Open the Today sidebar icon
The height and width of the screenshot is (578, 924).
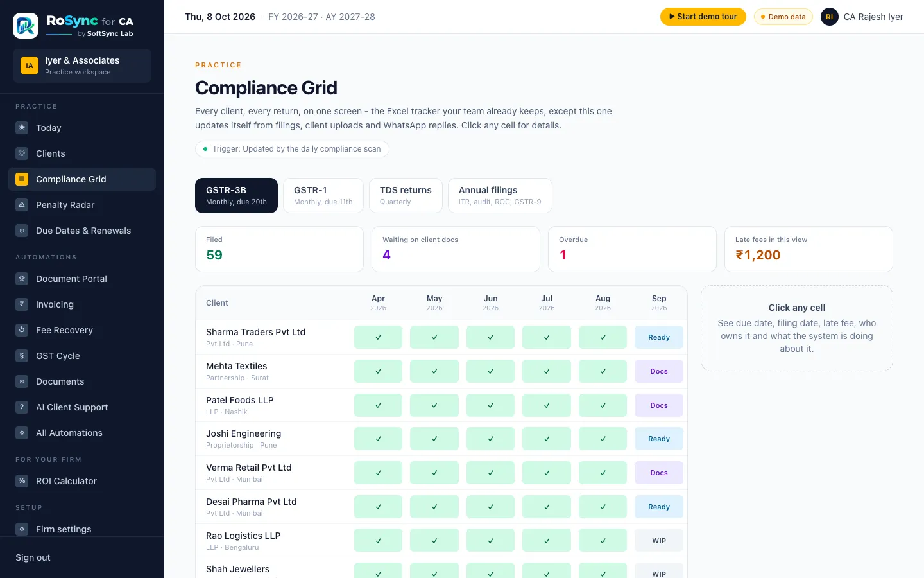tap(22, 128)
